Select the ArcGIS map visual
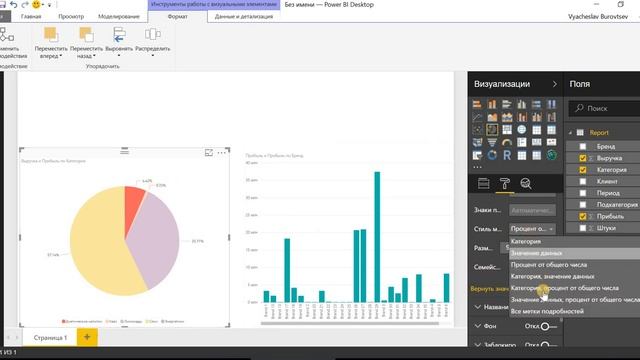 click(x=551, y=156)
